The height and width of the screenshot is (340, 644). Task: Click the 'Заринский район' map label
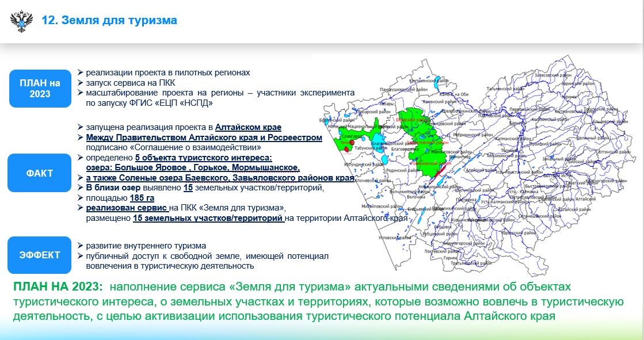[578, 84]
